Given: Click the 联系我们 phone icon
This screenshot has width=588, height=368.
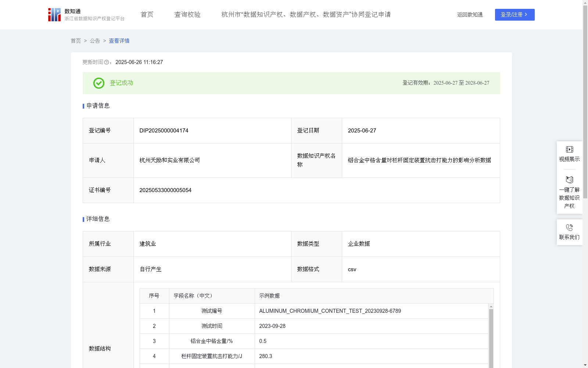Looking at the screenshot, I should click(569, 227).
